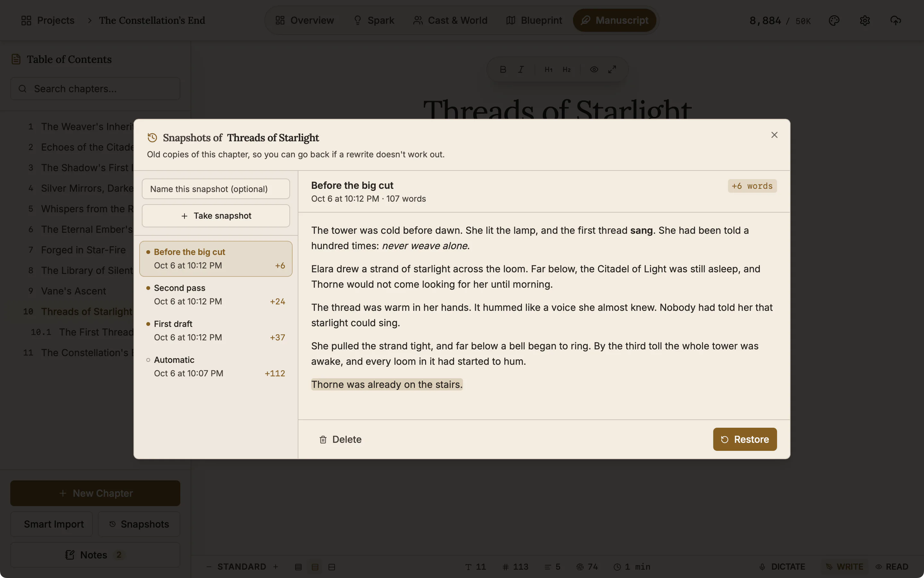Select the Automatic snapshot entry

click(216, 367)
